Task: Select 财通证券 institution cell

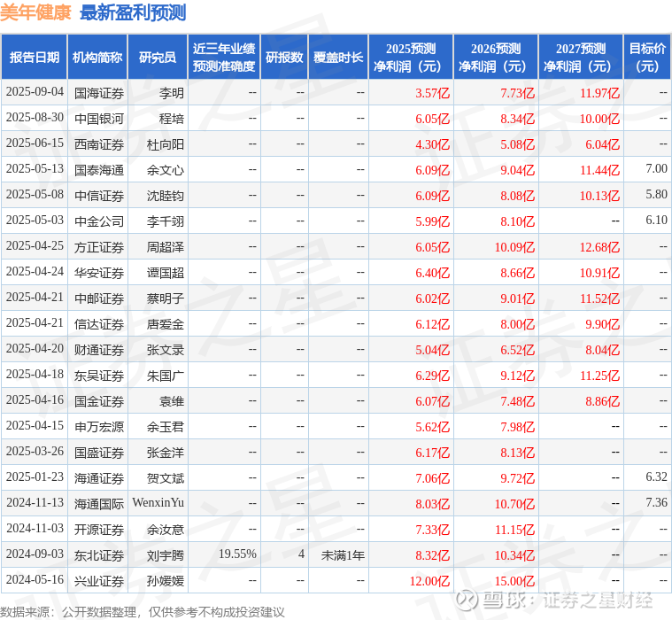Action: (99, 351)
